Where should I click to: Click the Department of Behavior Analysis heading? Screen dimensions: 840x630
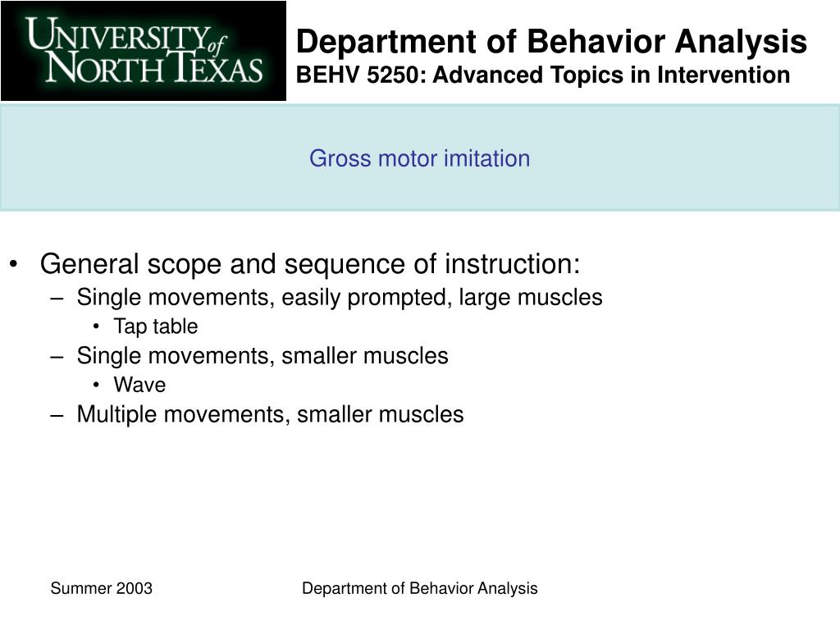coord(551,42)
